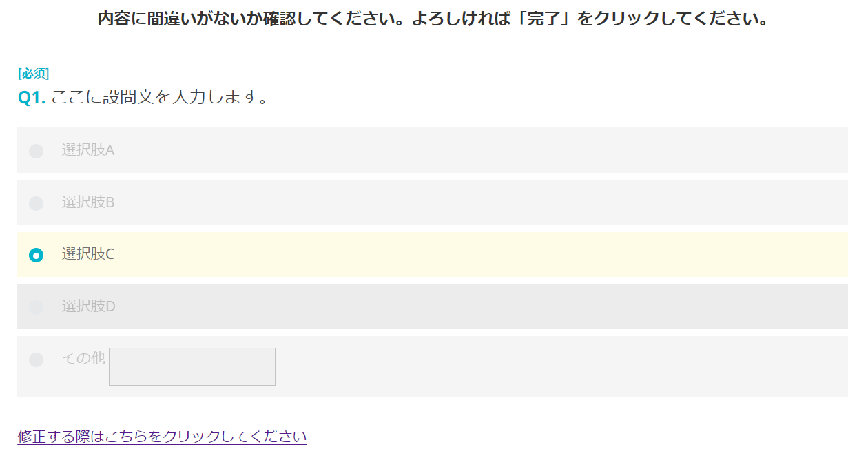Click the その他 label text
The image size is (868, 469).
(x=83, y=358)
